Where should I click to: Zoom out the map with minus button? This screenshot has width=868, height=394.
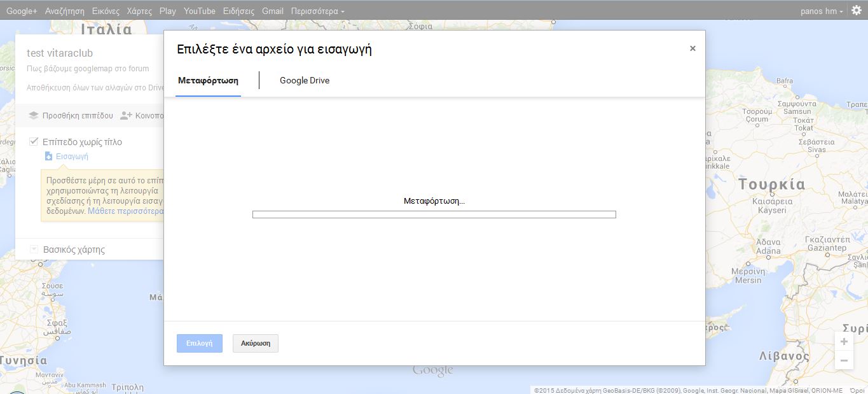click(844, 360)
